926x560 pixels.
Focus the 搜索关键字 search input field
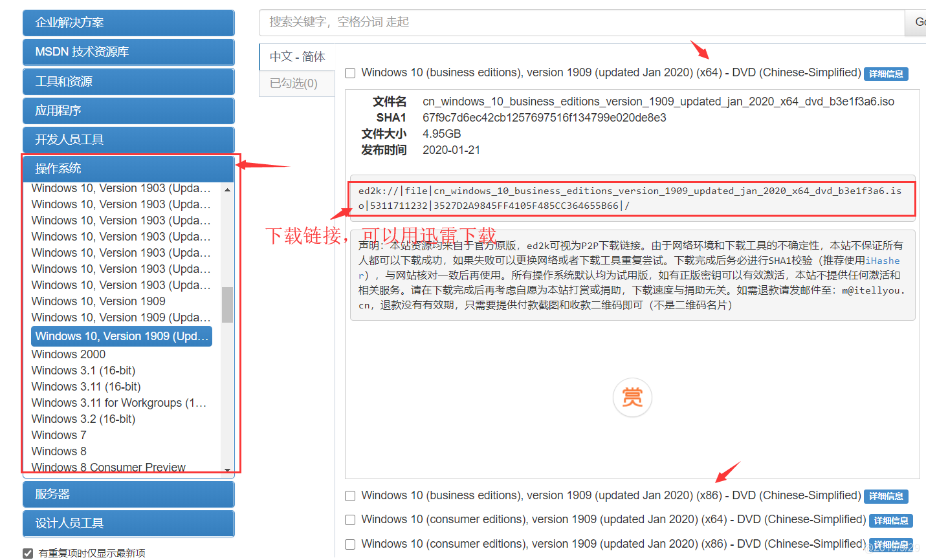582,23
